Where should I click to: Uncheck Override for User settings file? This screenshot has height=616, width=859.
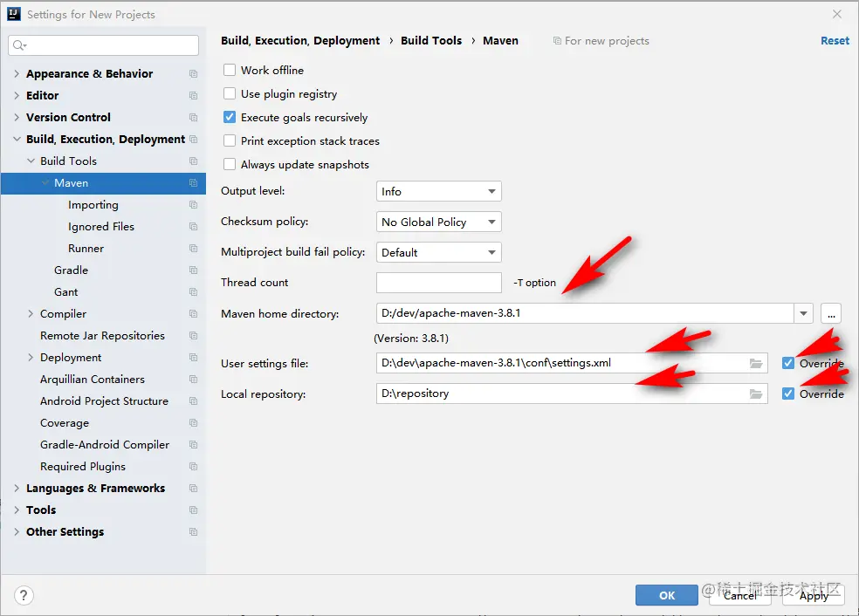(x=788, y=363)
